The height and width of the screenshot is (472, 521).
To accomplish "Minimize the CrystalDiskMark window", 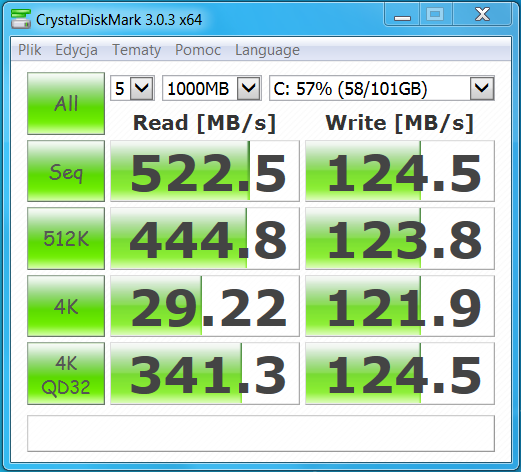I will coord(402,15).
